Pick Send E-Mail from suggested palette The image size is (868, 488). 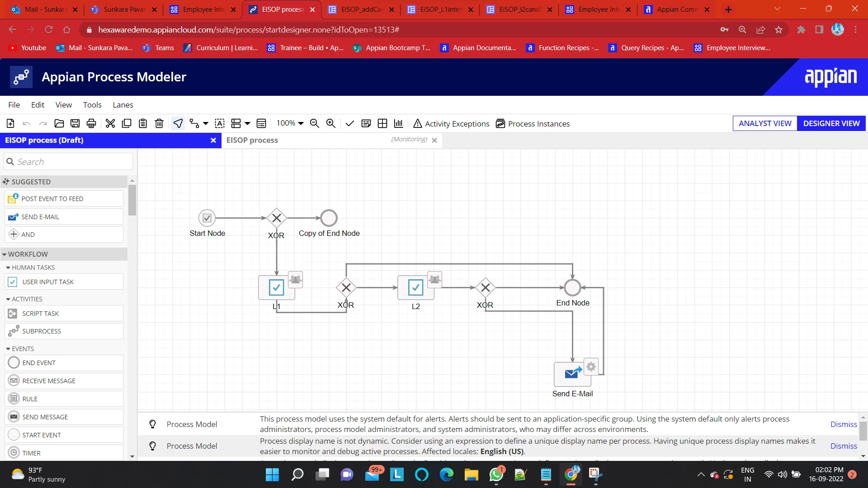pyautogui.click(x=64, y=217)
